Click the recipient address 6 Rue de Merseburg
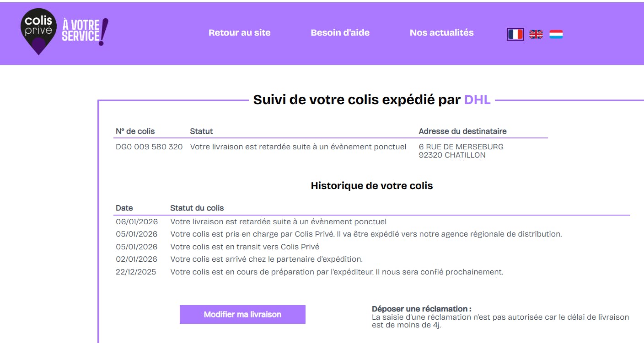This screenshot has width=644, height=343. coord(461,147)
